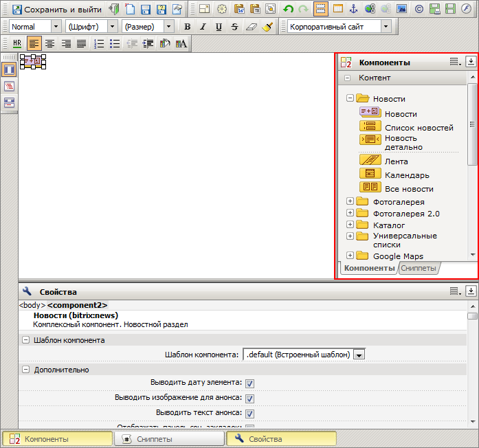Insert a table with the table icon
The height and width of the screenshot is (448, 479).
click(338, 9)
